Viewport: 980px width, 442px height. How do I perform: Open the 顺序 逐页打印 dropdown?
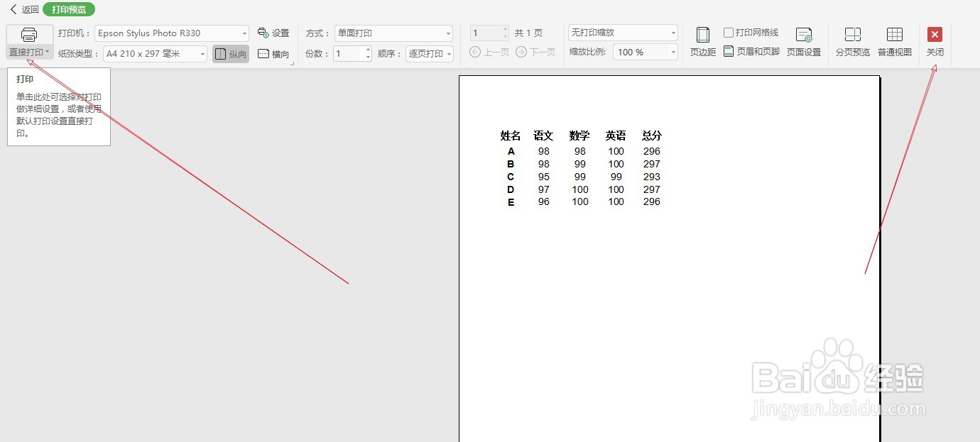point(430,53)
